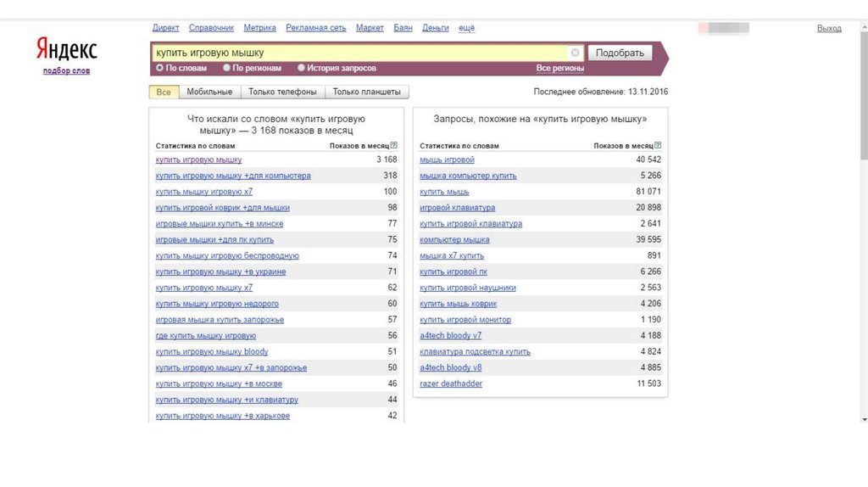Select the «По словам» radio button

click(x=159, y=68)
